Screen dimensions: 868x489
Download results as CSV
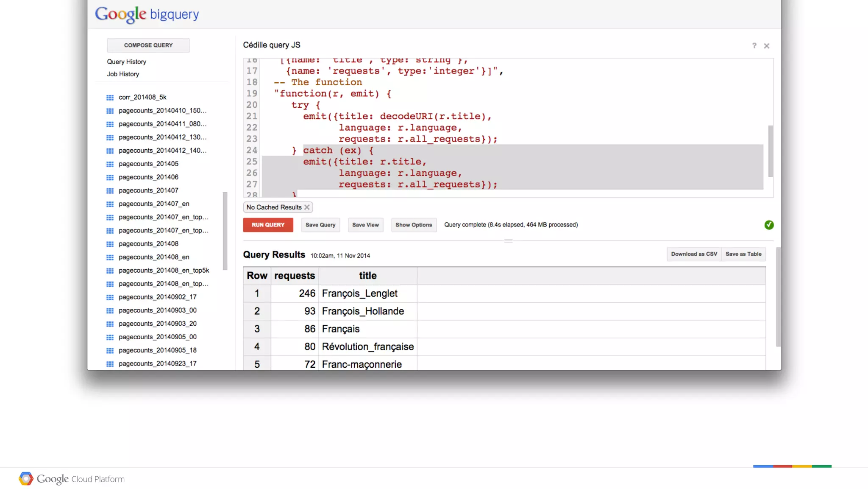pyautogui.click(x=694, y=254)
